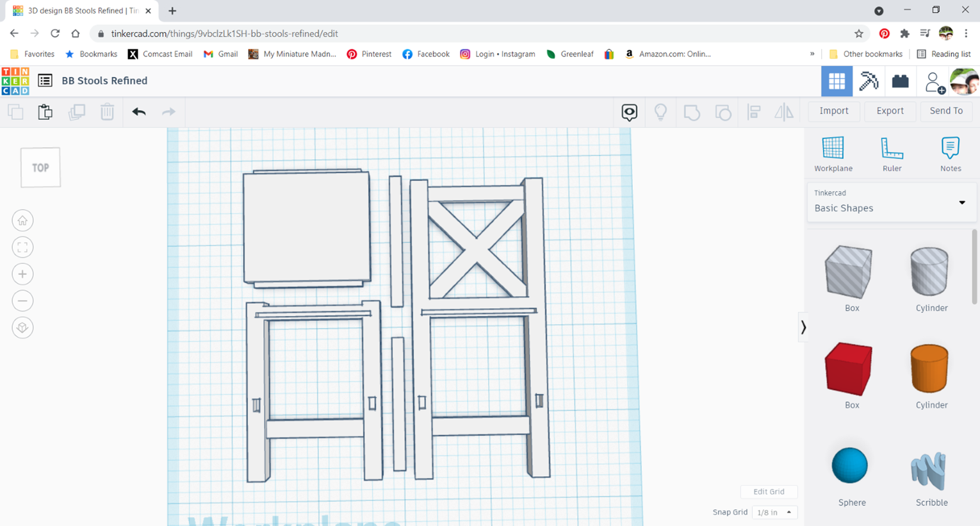Open the Blocks pickaxe mode

click(x=869, y=81)
